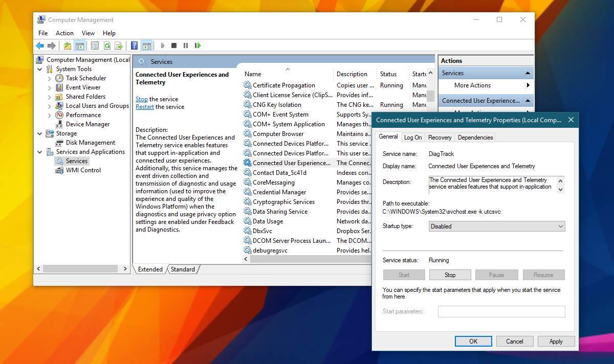This screenshot has height=364, width=614.
Task: Expand Local Users and Groups node
Action: [49, 106]
